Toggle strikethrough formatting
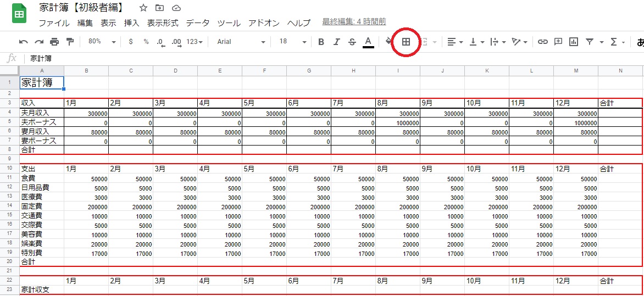This screenshot has width=644, height=296. click(352, 42)
